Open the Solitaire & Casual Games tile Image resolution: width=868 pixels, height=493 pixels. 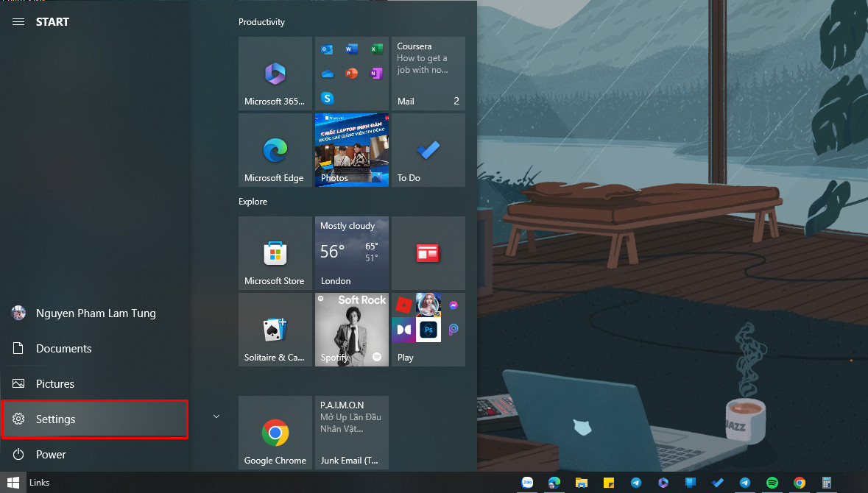tap(275, 329)
